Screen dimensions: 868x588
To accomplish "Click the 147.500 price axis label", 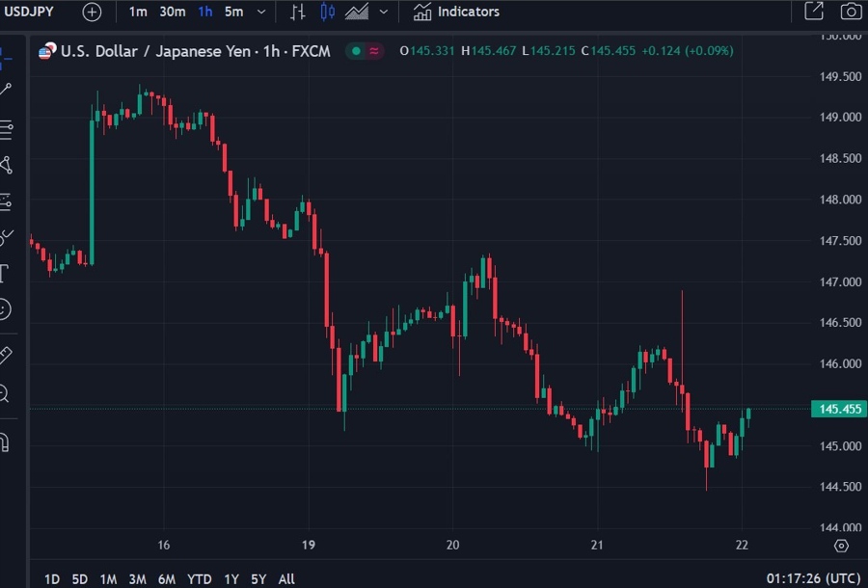I will [x=840, y=241].
